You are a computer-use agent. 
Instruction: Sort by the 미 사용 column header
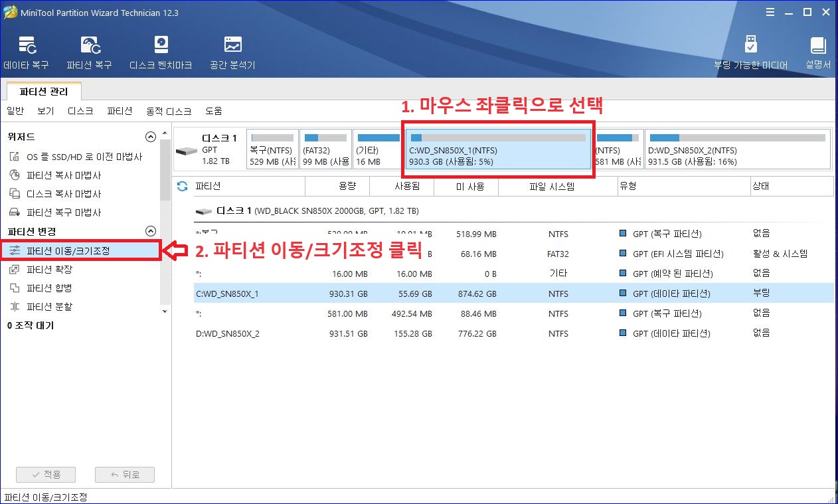click(x=466, y=187)
